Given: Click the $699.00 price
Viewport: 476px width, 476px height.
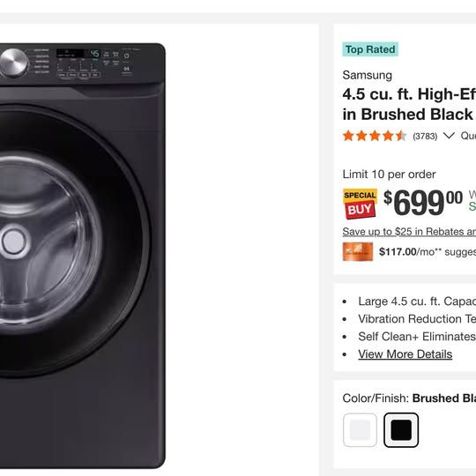Looking at the screenshot, I should (423, 202).
